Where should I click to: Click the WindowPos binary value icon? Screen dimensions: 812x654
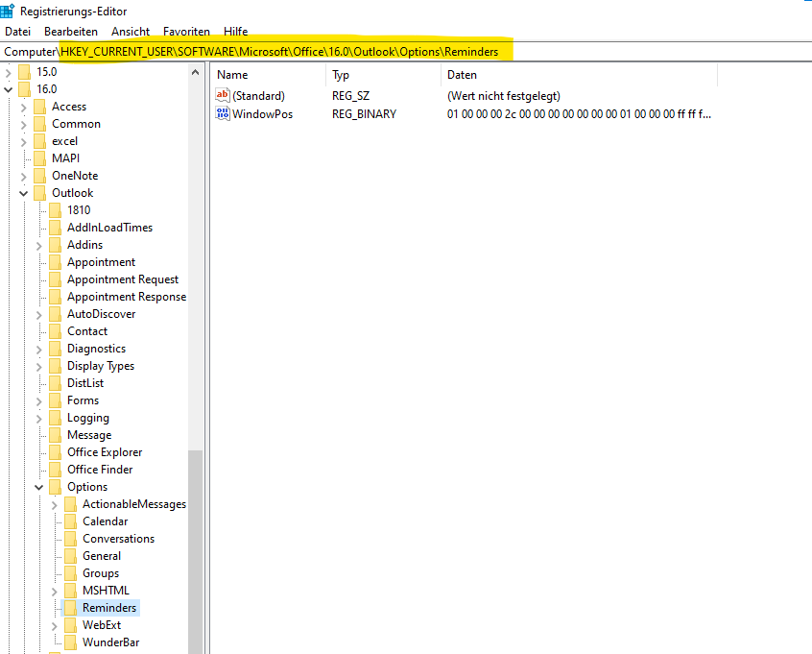pos(223,113)
